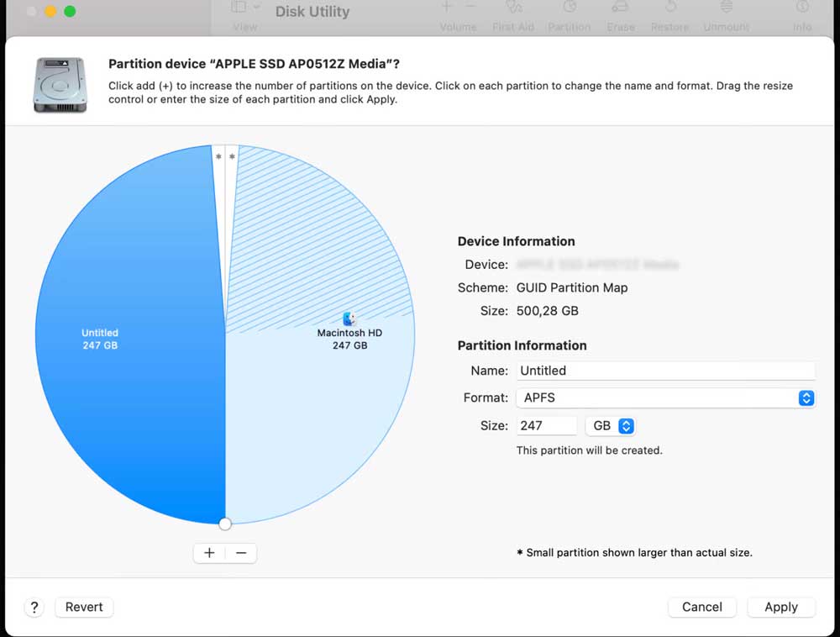
Task: Click the green zoom window button
Action: click(x=70, y=11)
